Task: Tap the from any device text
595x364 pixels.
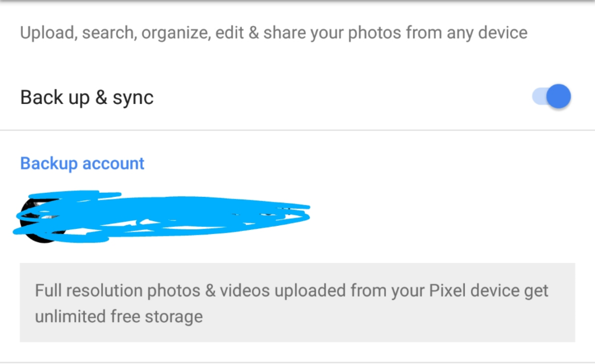Action: point(467,33)
